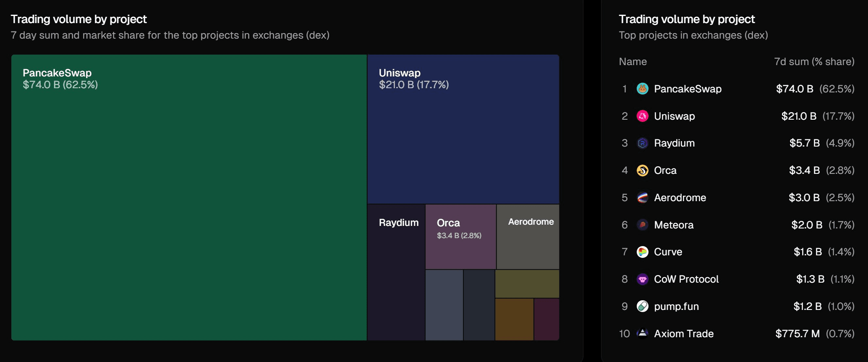Viewport: 868px width, 362px height.
Task: Click "$21.0 B (17.7%)" label in treemap
Action: pos(414,85)
